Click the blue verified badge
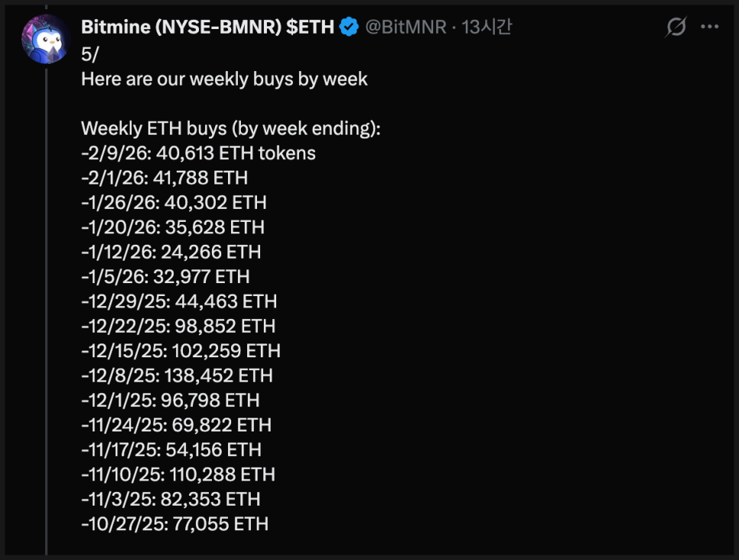The height and width of the screenshot is (560, 739). tap(349, 28)
